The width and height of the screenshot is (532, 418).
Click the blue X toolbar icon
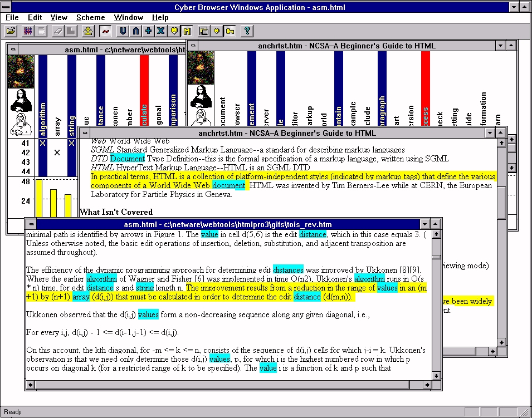161,31
